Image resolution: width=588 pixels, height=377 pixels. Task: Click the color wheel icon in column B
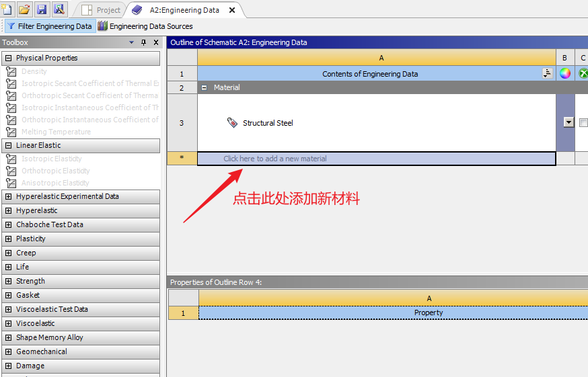[x=565, y=73]
